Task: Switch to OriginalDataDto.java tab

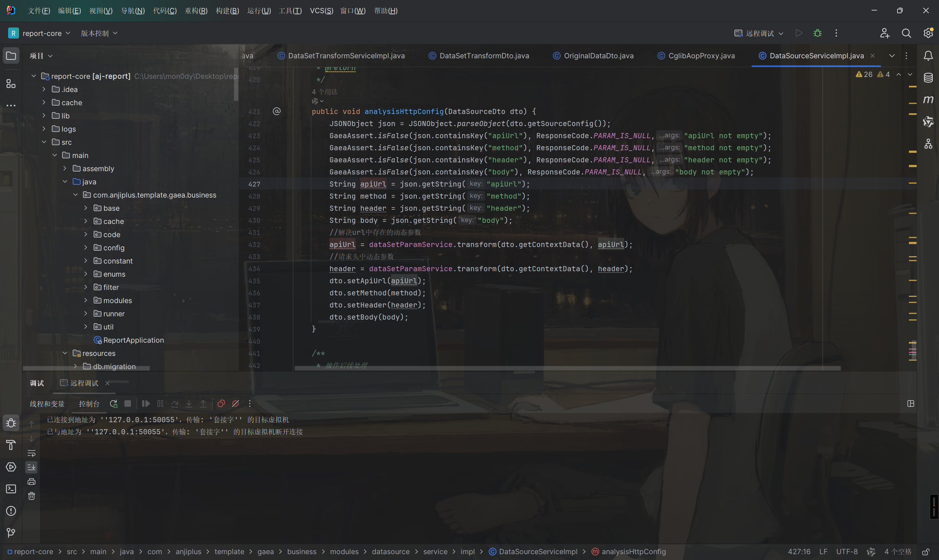Action: click(593, 56)
